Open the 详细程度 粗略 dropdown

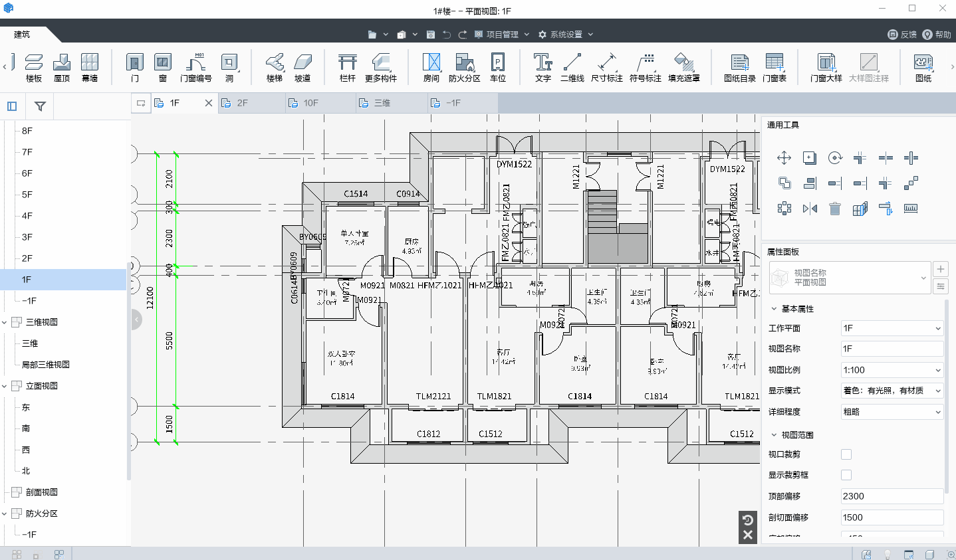[892, 412]
